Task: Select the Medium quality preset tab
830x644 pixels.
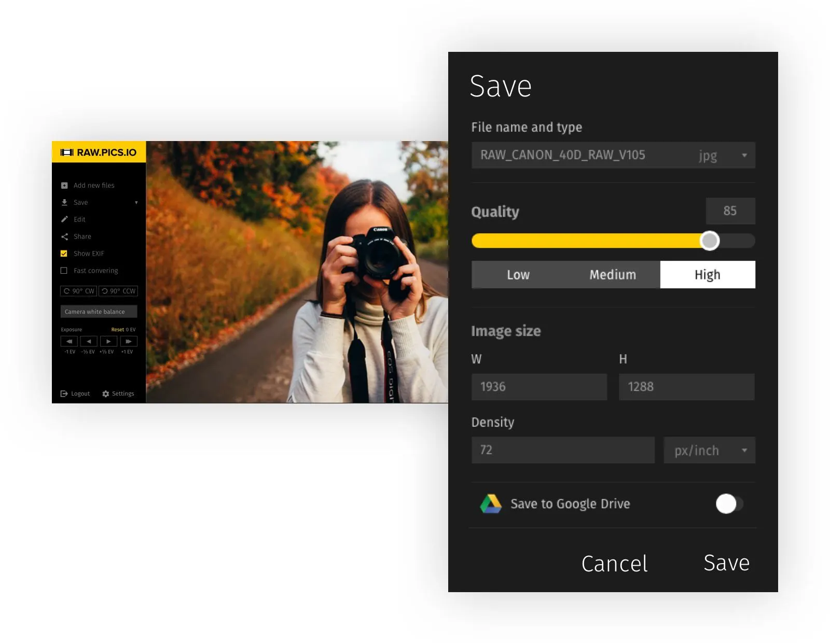Action: (x=613, y=275)
